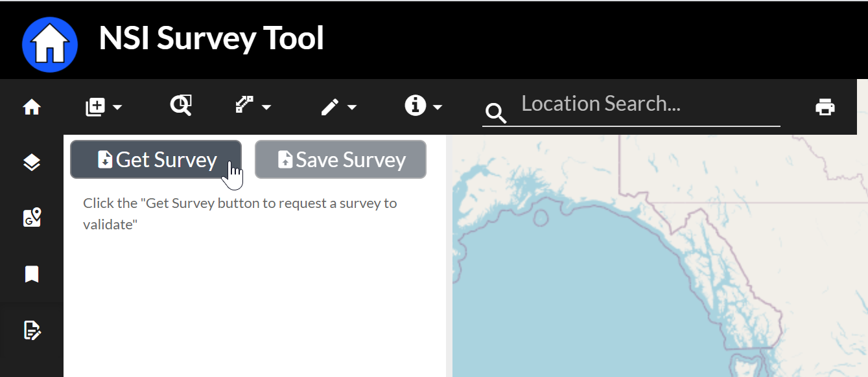The height and width of the screenshot is (377, 868).
Task: Expand the add-layer dropdown menu
Action: click(x=104, y=107)
